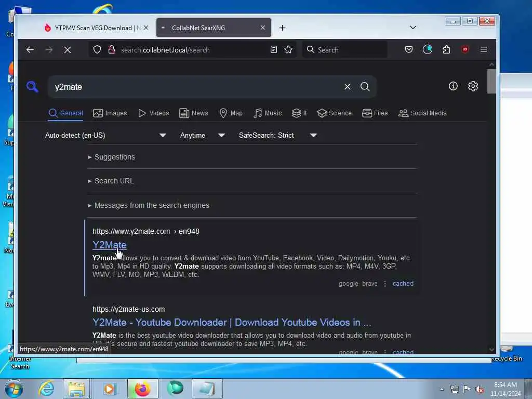This screenshot has width=532, height=399.
Task: Open Windows Media Player taskbar icon
Action: (x=109, y=389)
